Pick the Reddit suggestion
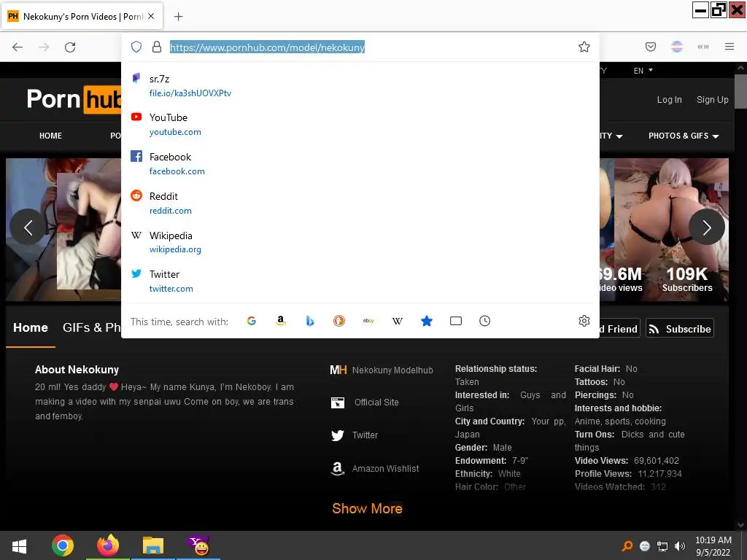The image size is (747, 560). (360, 203)
